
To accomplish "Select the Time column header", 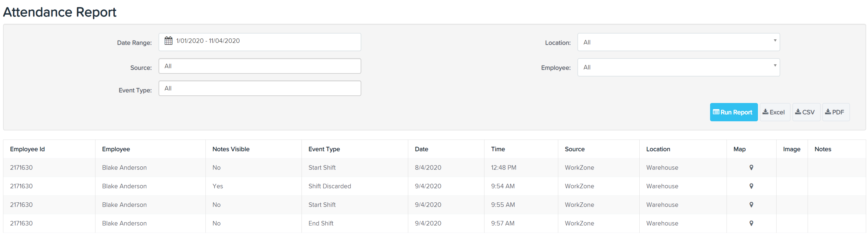I will (498, 149).
